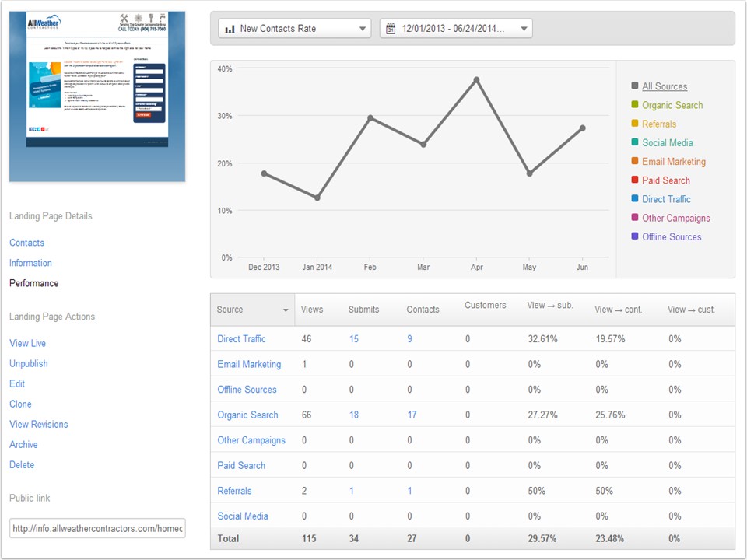
Task: Click Referrals contacts value 1
Action: pos(410,491)
